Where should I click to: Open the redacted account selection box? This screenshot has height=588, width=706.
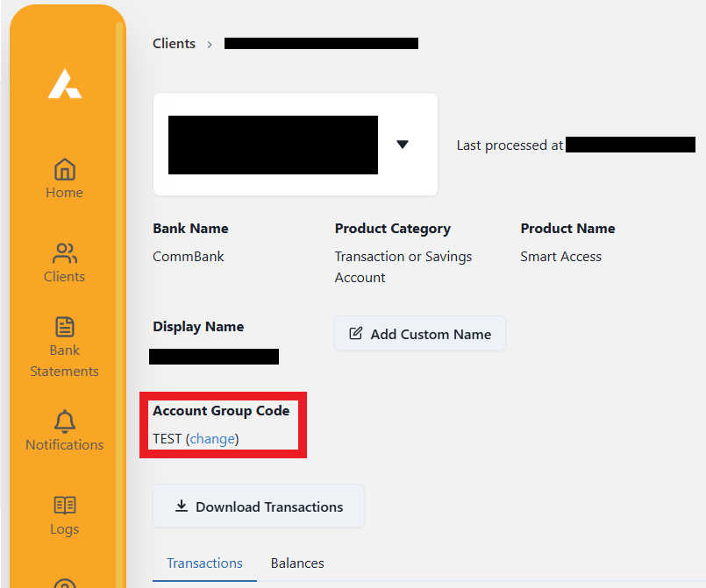pyautogui.click(x=273, y=145)
